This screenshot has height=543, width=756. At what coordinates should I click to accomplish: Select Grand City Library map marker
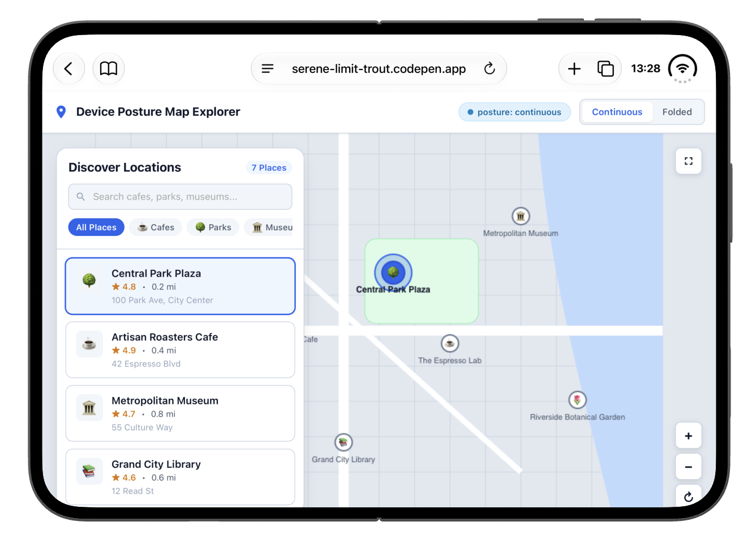tap(343, 442)
